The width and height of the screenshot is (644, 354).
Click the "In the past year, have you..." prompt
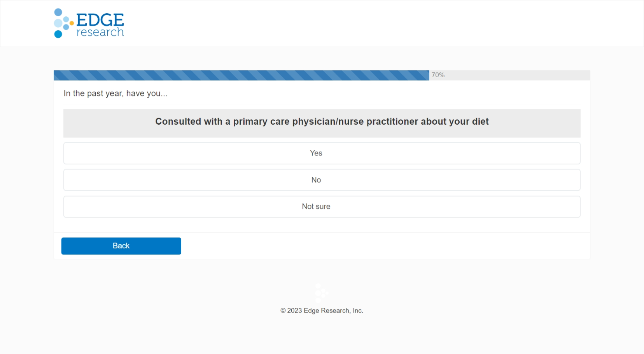[x=115, y=94]
